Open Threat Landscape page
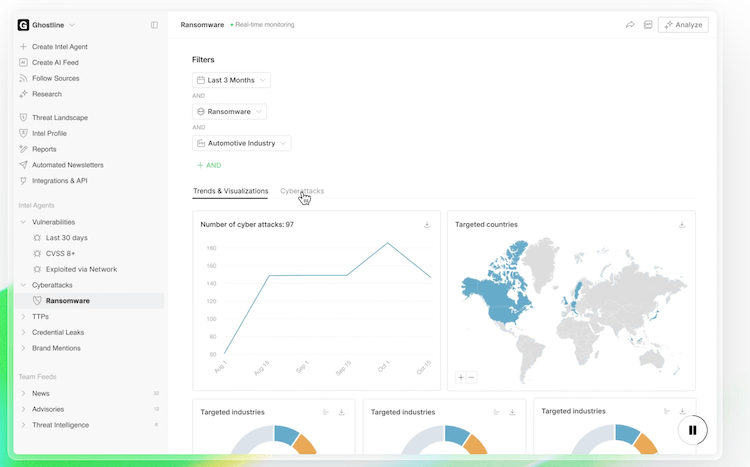This screenshot has width=750, height=467. (x=60, y=117)
